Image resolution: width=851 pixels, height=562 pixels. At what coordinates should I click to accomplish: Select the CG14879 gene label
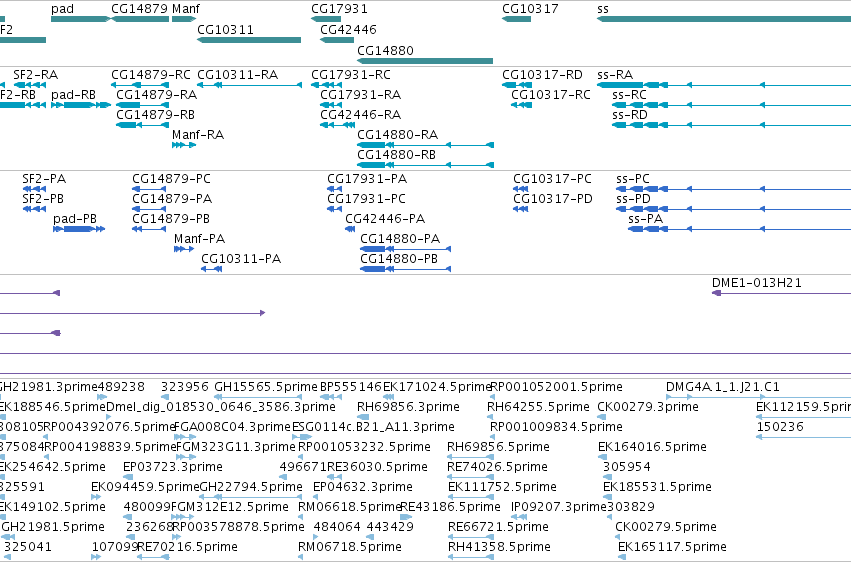pyautogui.click(x=139, y=9)
